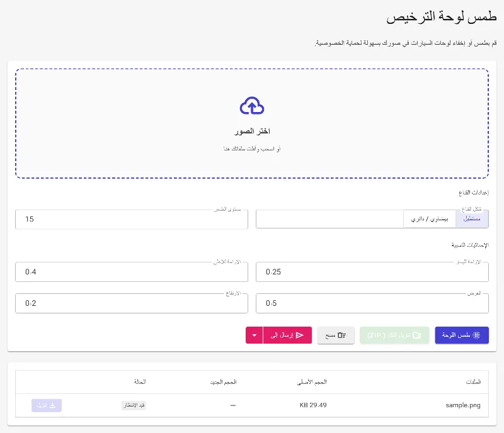The height and width of the screenshot is (433, 504).
Task: Click the الملفات column header
Action: click(473, 381)
